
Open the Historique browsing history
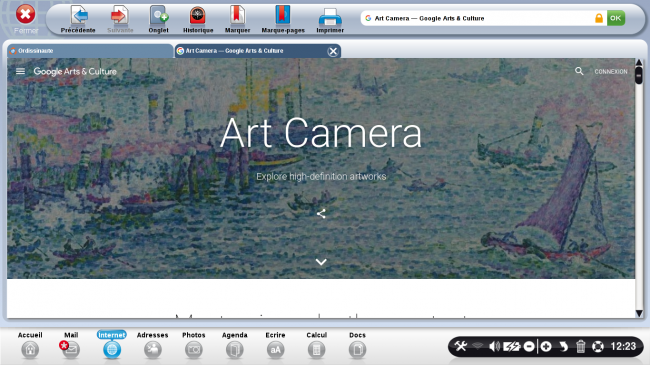point(198,19)
